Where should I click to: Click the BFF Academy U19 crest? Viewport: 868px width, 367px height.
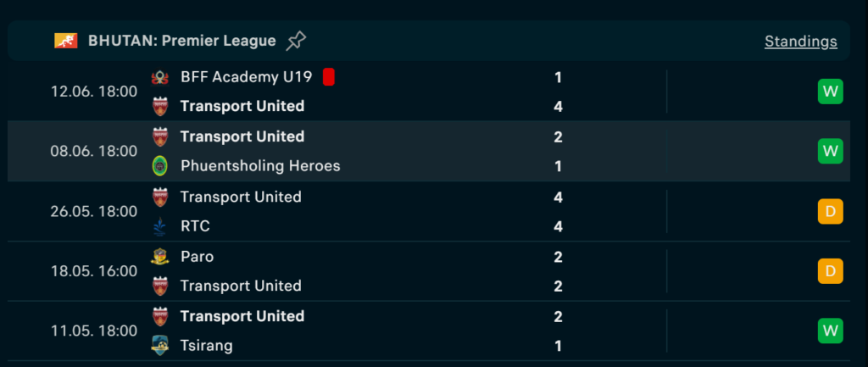[x=160, y=77]
